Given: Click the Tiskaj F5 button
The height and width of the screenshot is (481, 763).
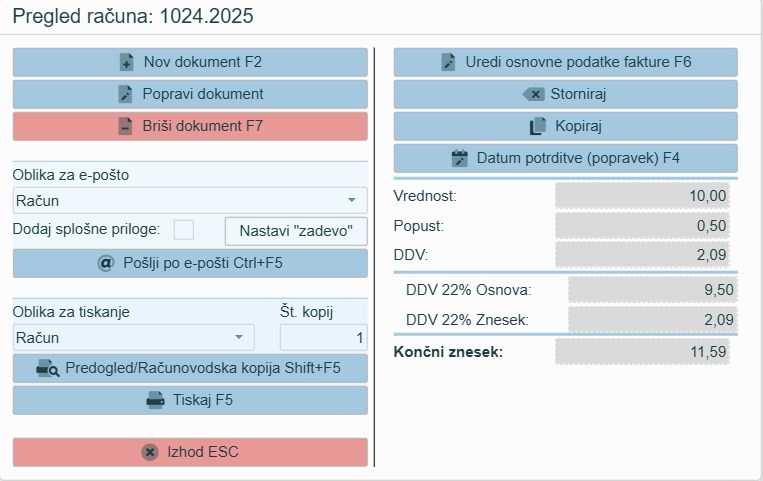Looking at the screenshot, I should [190, 400].
